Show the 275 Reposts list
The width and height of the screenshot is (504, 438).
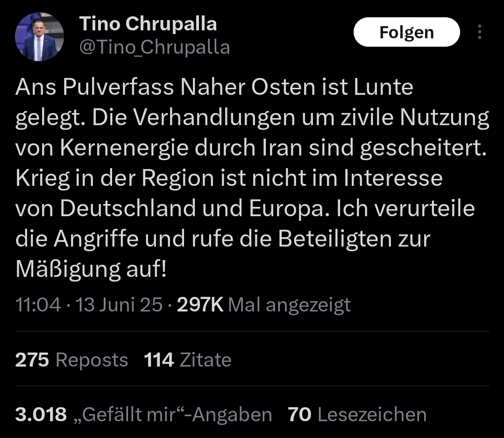pyautogui.click(x=71, y=360)
